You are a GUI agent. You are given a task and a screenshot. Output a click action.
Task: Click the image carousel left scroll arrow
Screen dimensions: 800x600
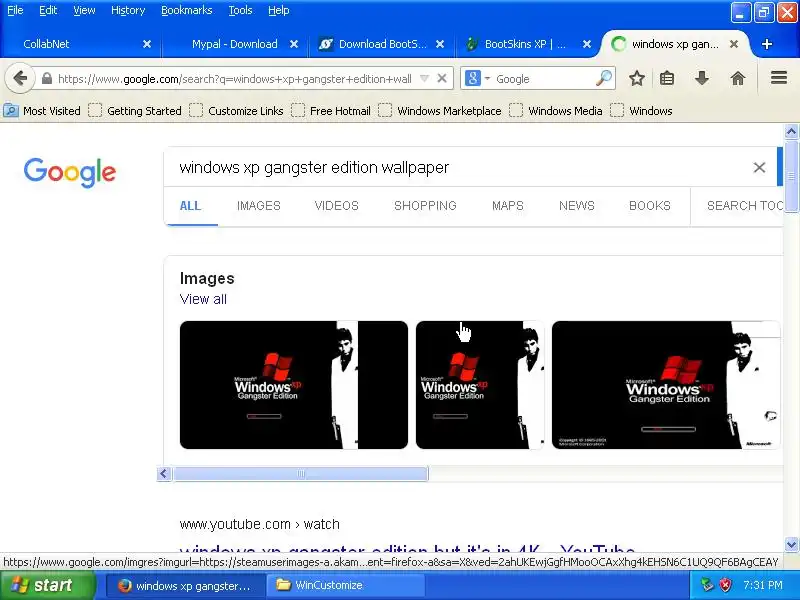click(163, 473)
